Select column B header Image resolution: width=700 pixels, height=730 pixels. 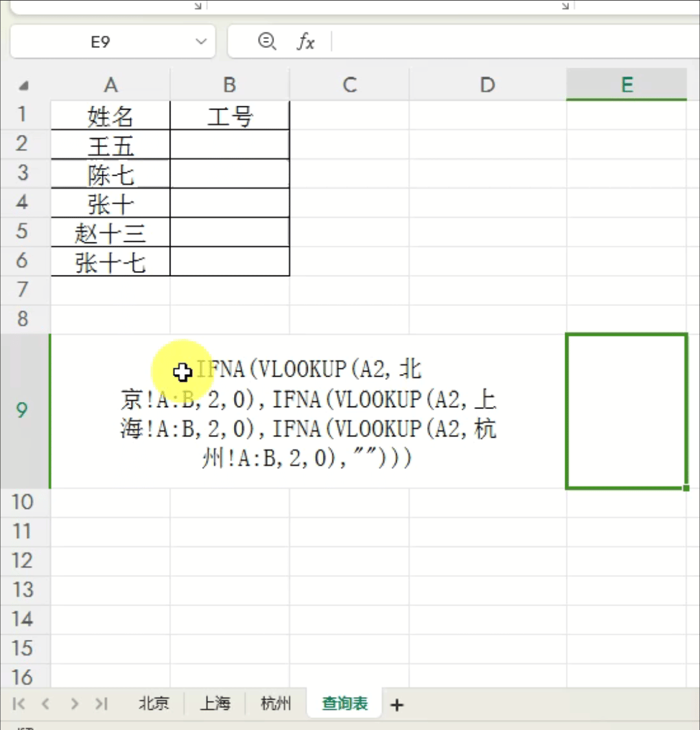tap(230, 85)
